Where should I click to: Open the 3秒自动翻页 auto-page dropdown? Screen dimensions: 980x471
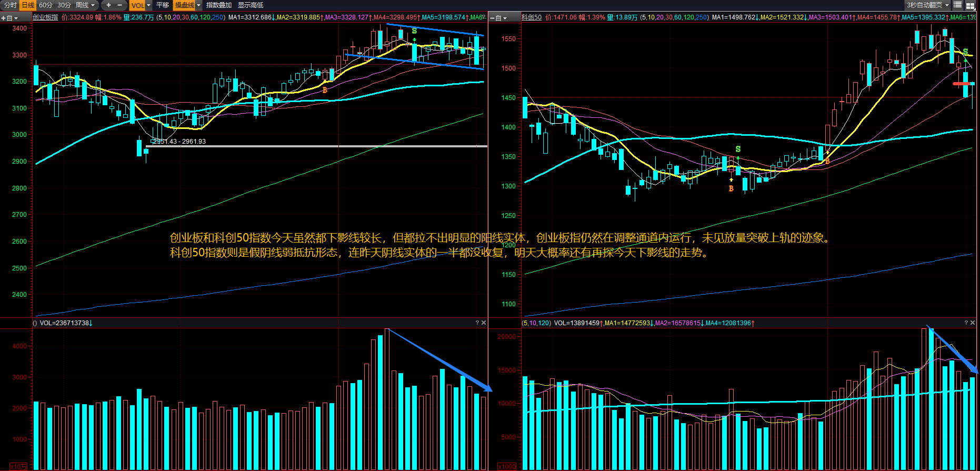click(927, 5)
